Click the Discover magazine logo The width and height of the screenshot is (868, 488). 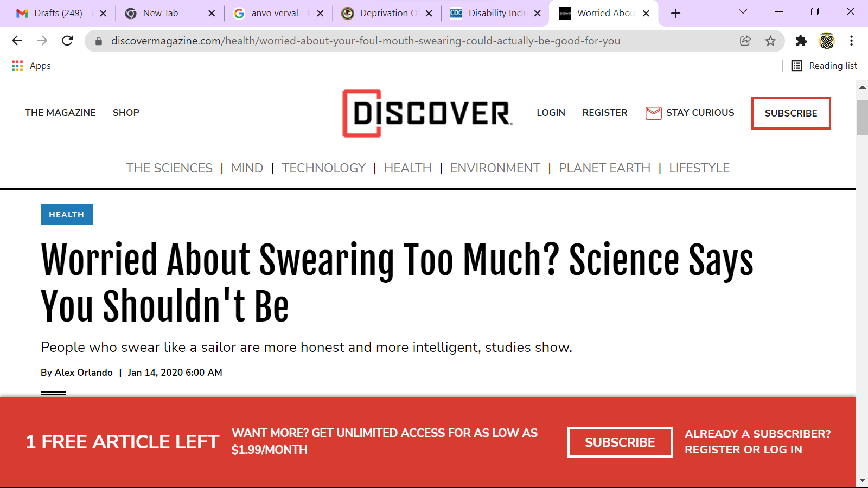point(427,113)
